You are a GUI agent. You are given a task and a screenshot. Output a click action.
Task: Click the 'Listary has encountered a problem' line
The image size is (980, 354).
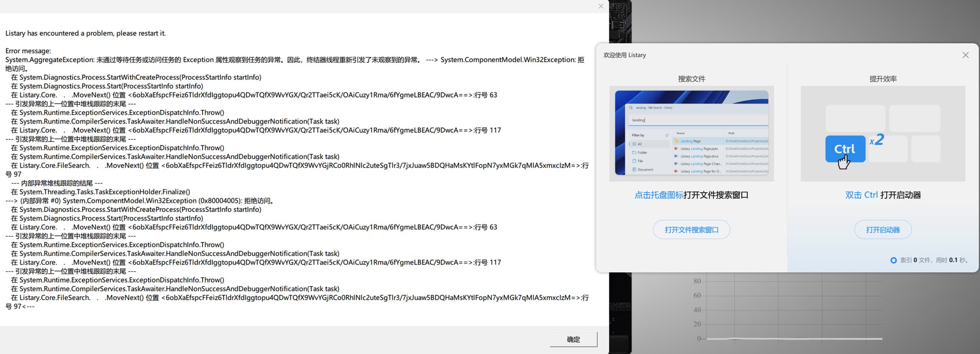(x=86, y=33)
